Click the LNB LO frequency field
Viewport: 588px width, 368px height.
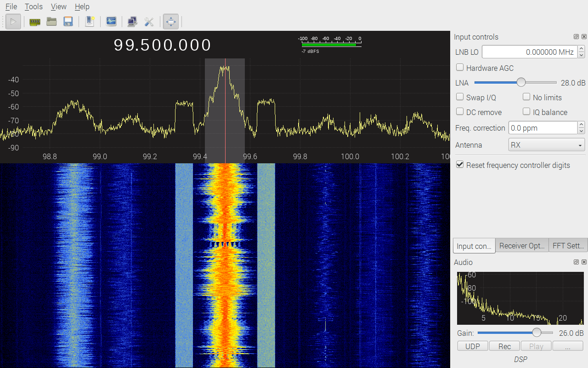click(530, 52)
